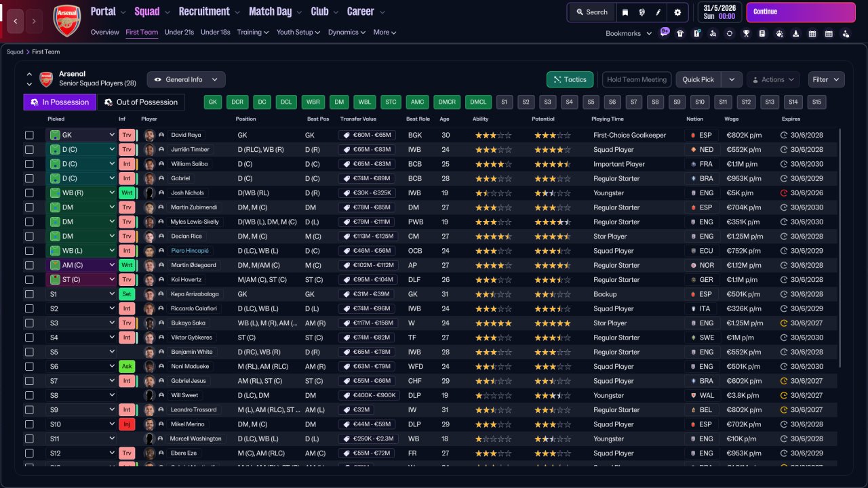Select the STC position slot button
The height and width of the screenshot is (488, 868).
391,102
